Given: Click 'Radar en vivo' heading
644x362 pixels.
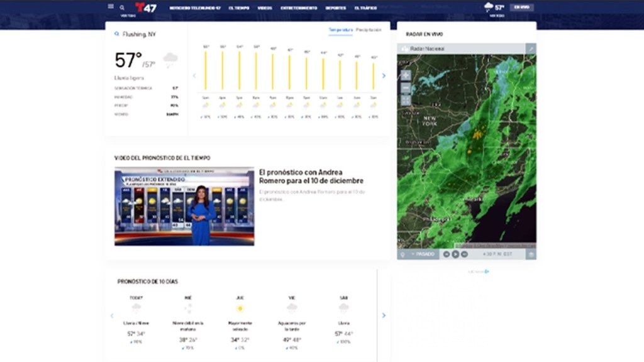Looking at the screenshot, I should (x=425, y=35).
